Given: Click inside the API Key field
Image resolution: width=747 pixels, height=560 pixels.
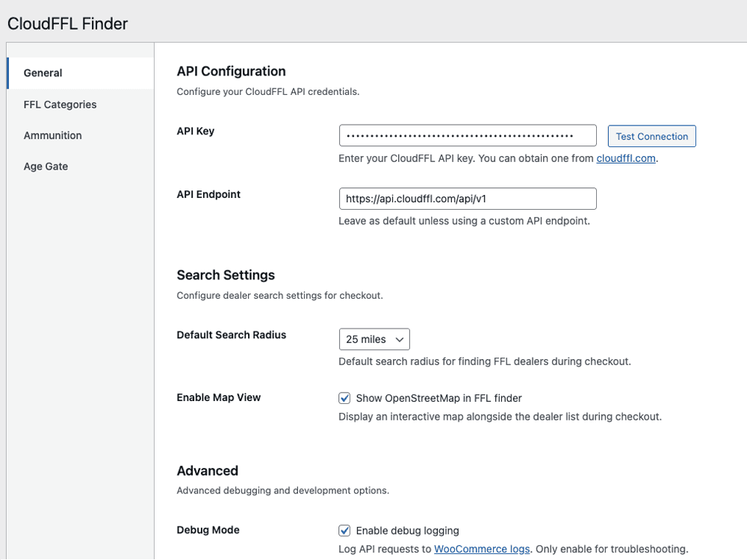Looking at the screenshot, I should pyautogui.click(x=468, y=135).
